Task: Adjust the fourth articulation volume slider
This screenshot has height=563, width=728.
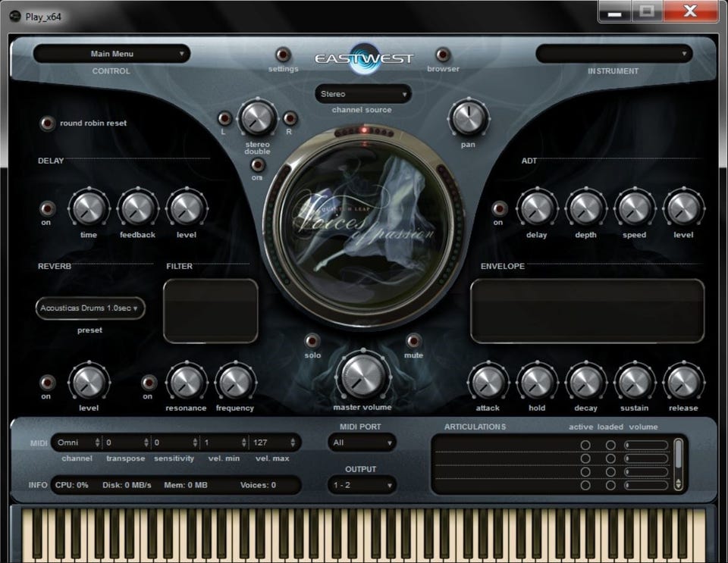Action: [646, 485]
